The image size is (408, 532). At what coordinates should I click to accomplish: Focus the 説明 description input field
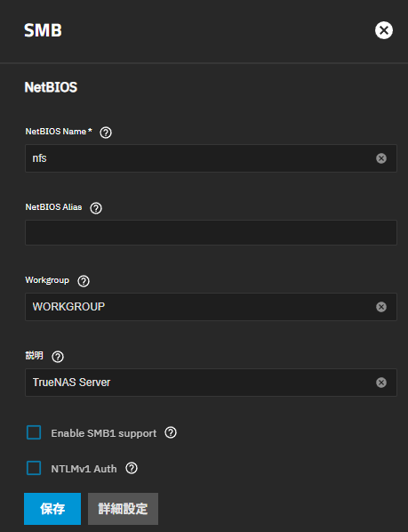pyautogui.click(x=211, y=383)
